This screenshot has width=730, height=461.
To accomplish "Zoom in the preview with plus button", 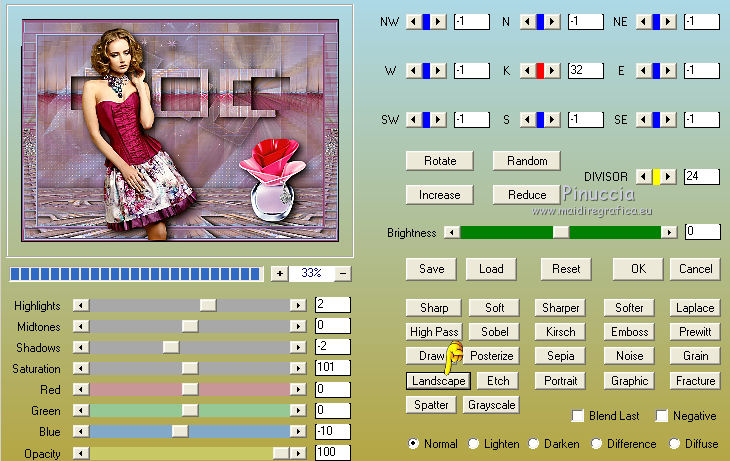I will pyautogui.click(x=279, y=273).
